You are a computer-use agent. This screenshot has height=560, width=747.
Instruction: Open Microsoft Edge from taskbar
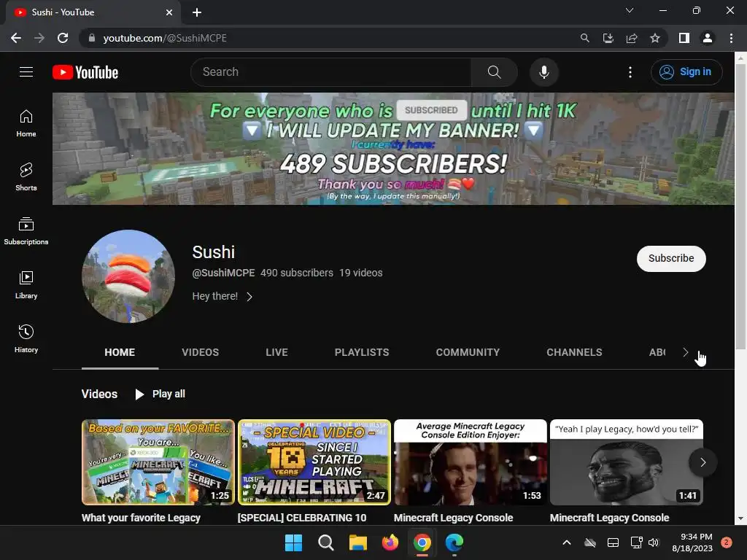coord(454,542)
